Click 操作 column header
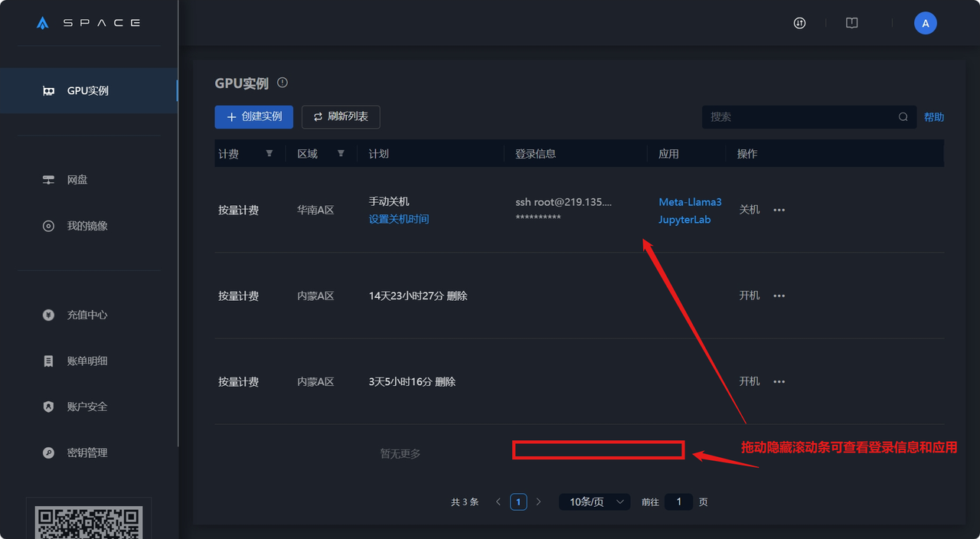This screenshot has height=539, width=980. click(x=747, y=154)
